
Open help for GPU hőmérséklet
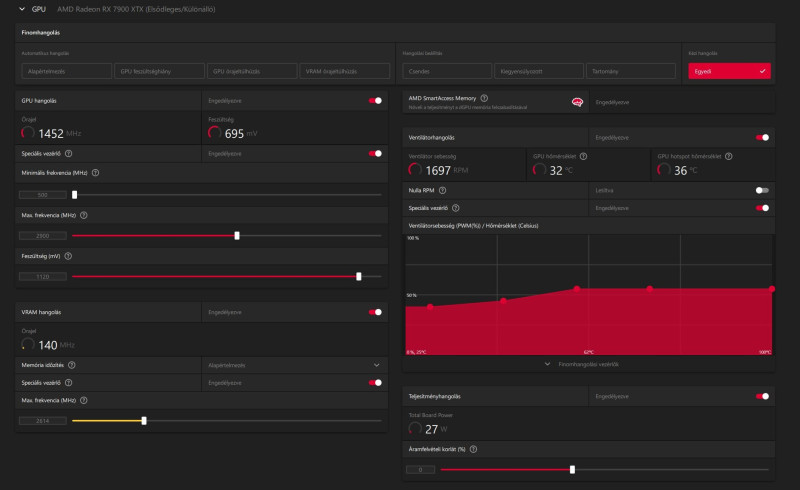click(x=584, y=156)
